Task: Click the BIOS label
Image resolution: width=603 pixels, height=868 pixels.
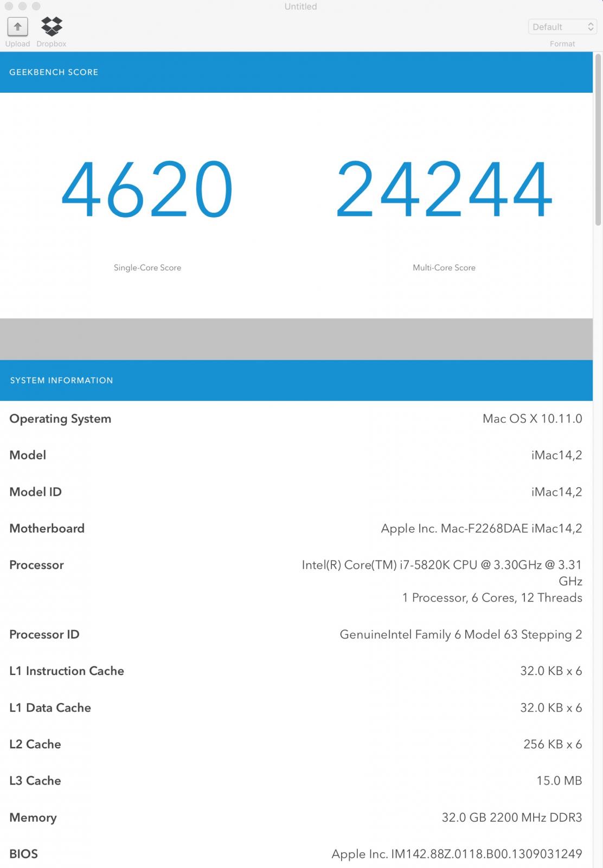Action: [x=24, y=854]
